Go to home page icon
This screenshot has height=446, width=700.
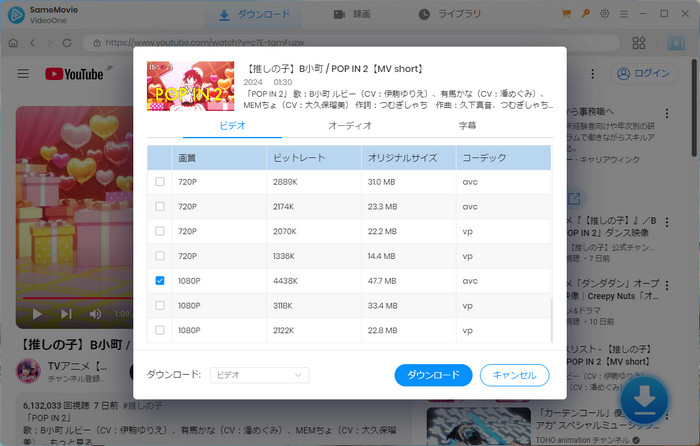tap(13, 43)
